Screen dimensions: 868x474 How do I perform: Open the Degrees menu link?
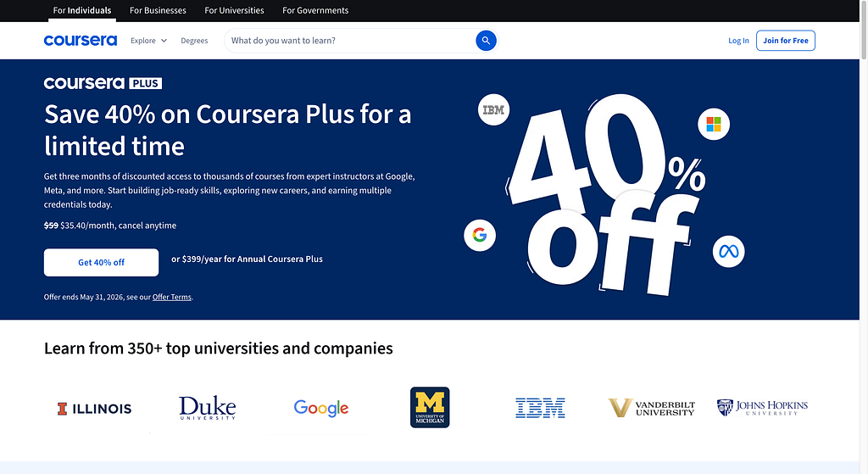coord(194,41)
